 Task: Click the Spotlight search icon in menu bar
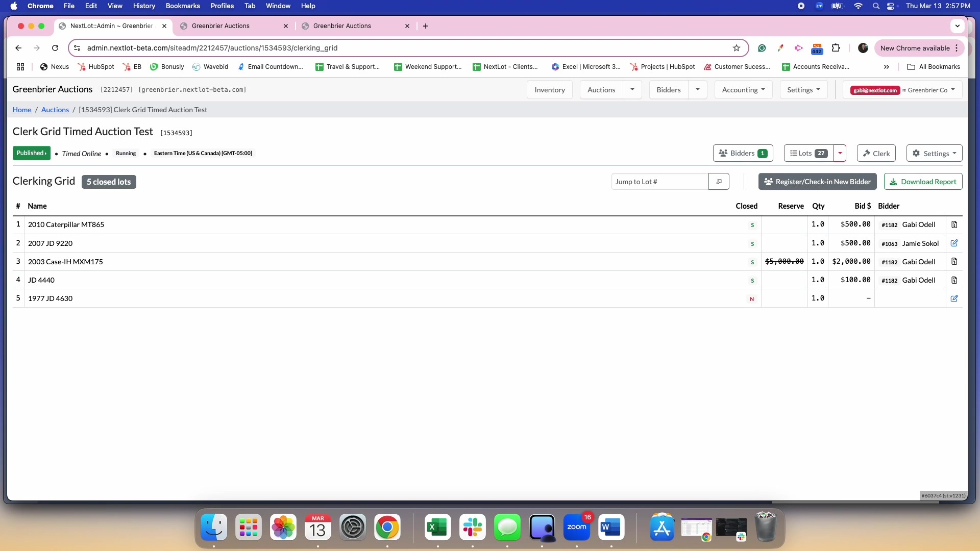pos(876,6)
